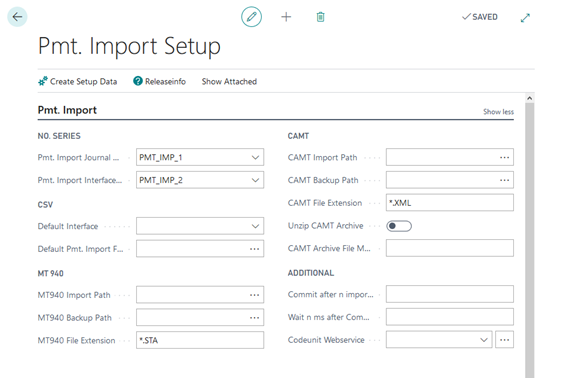Click the NO. SERIES group heading

pyautogui.click(x=59, y=136)
